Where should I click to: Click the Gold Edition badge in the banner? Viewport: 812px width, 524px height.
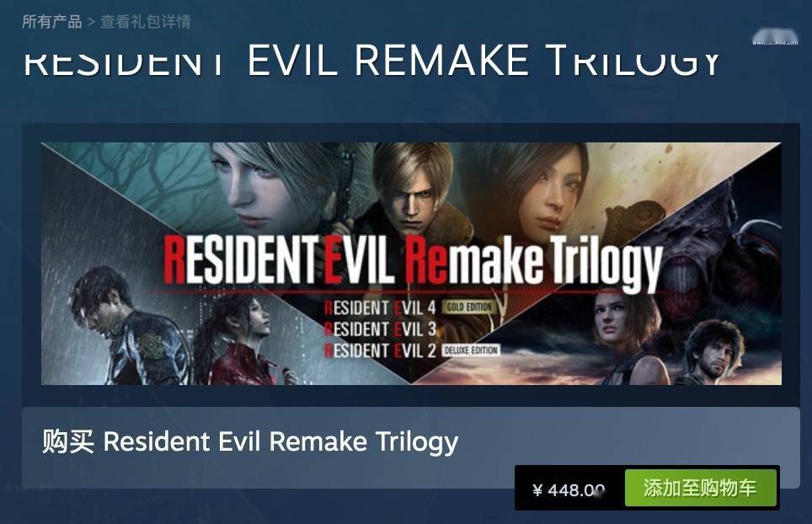coord(468,307)
